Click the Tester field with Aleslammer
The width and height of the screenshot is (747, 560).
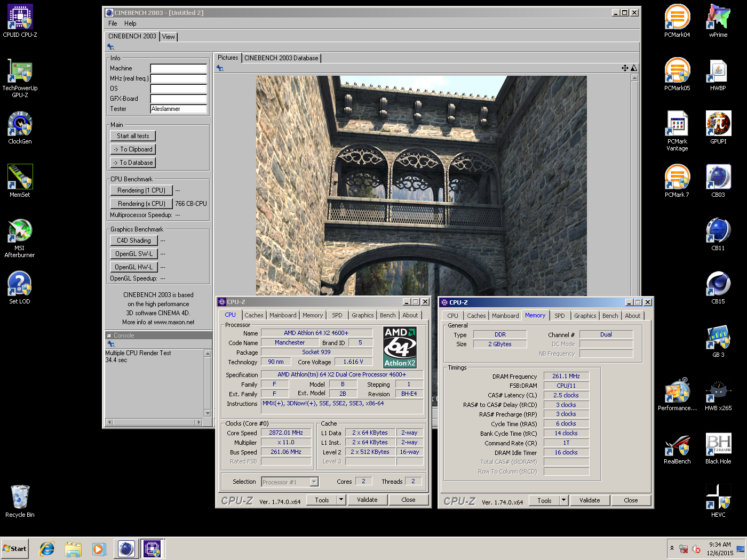coord(179,109)
